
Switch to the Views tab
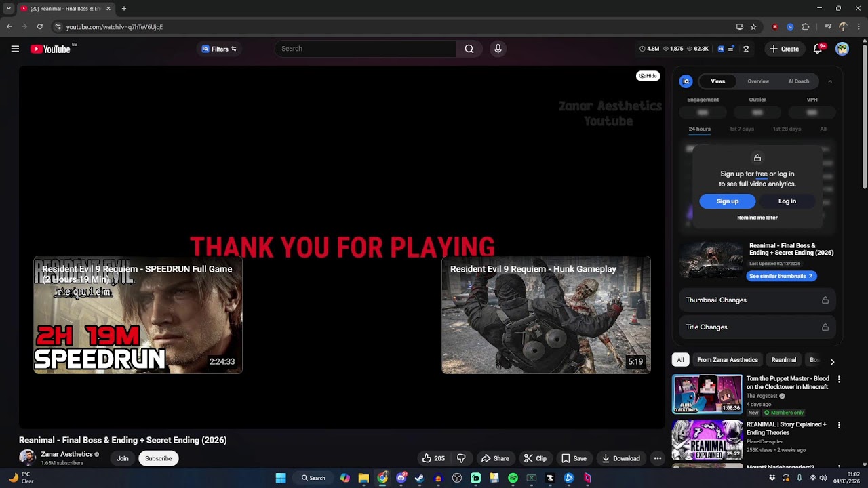717,81
